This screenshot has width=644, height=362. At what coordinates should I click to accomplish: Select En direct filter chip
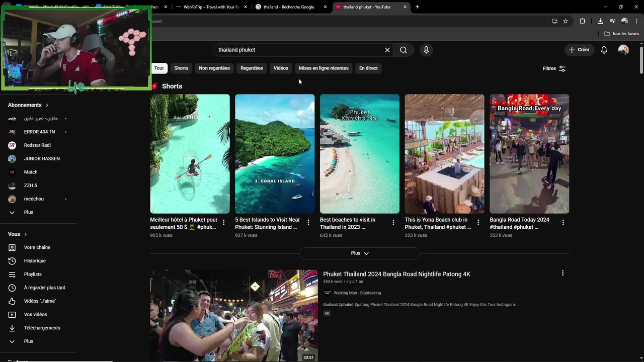point(368,68)
